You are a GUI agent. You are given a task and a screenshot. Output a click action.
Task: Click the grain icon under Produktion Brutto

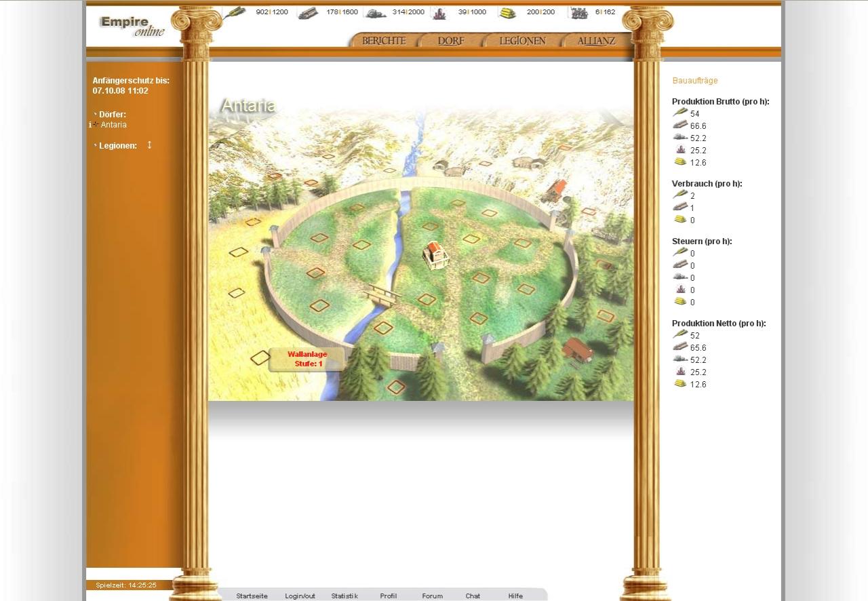coord(680,113)
